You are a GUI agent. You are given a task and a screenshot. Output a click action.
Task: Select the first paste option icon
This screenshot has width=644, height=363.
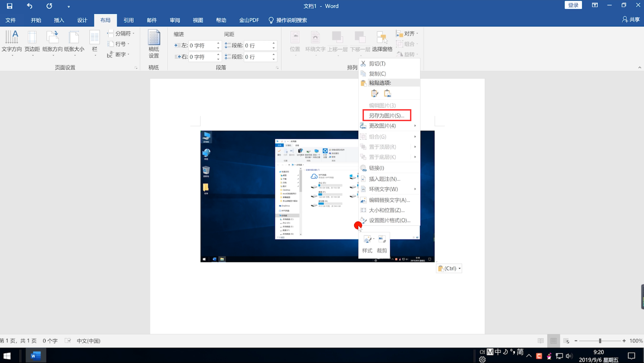coord(375,94)
